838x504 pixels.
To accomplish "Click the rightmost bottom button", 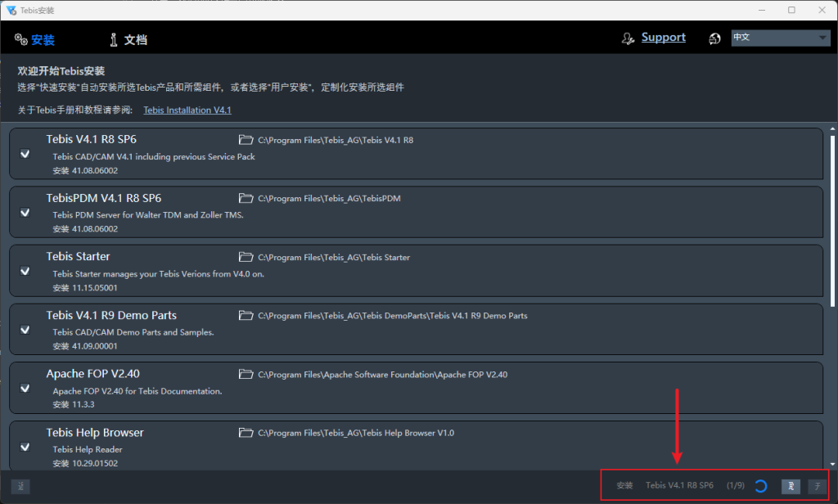I will tap(818, 486).
